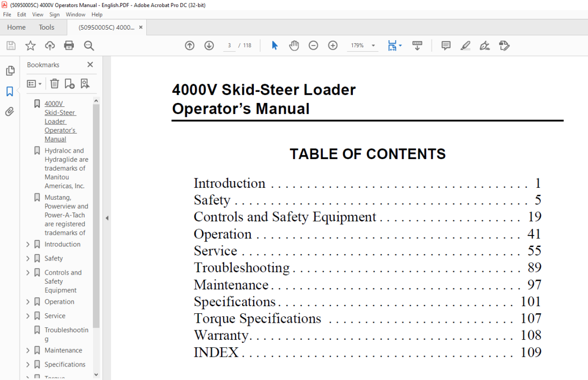Collapse the navigation pane arrow
The height and width of the screenshot is (380, 588).
pyautogui.click(x=107, y=218)
